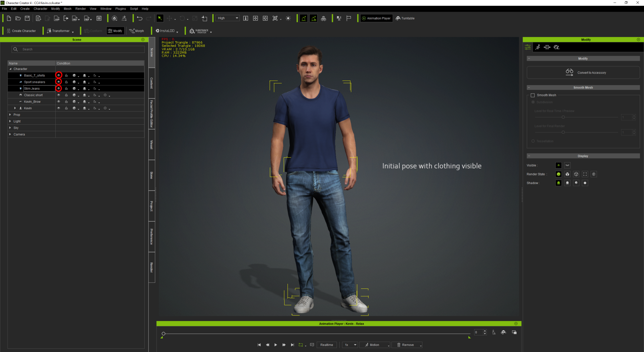Hide Basic_T_shirts with eye icon
The height and width of the screenshot is (352, 644).
(59, 75)
